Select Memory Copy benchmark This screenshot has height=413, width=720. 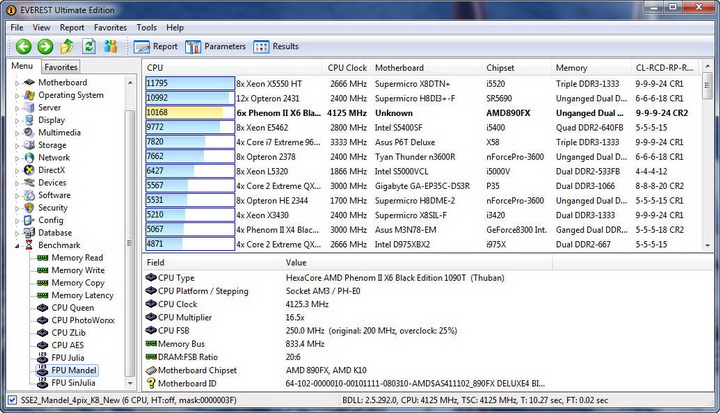pyautogui.click(x=78, y=283)
